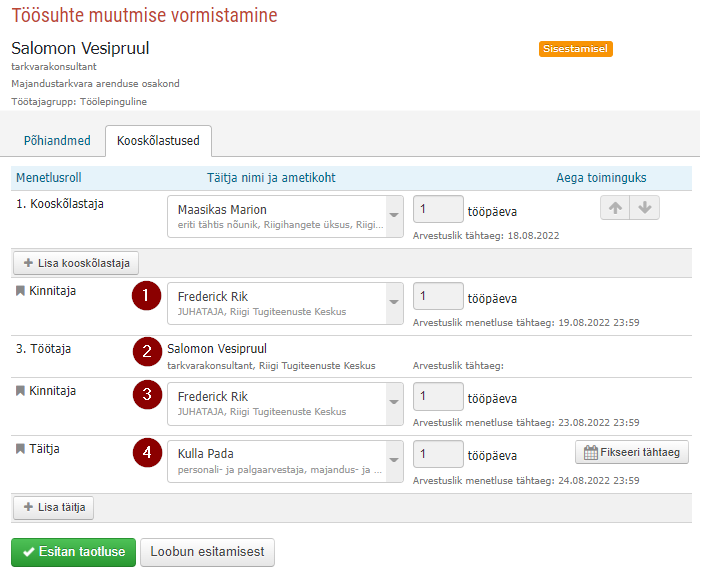Click Loobun esitamisest button
Image resolution: width=701 pixels, height=577 pixels.
[x=207, y=552]
